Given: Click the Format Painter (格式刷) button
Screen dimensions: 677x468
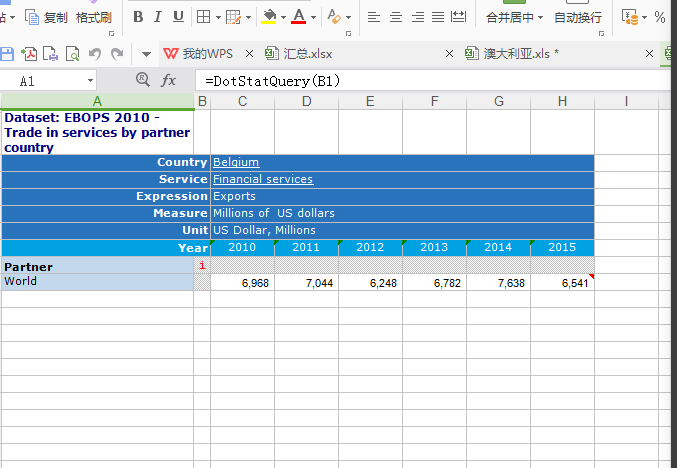Looking at the screenshot, I should 93,17.
